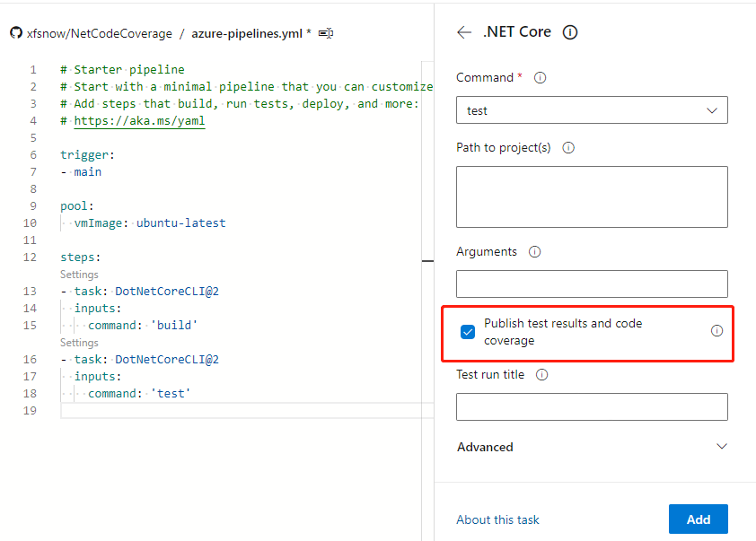756x541 pixels.
Task: Show info for Test run title
Action: tap(542, 374)
